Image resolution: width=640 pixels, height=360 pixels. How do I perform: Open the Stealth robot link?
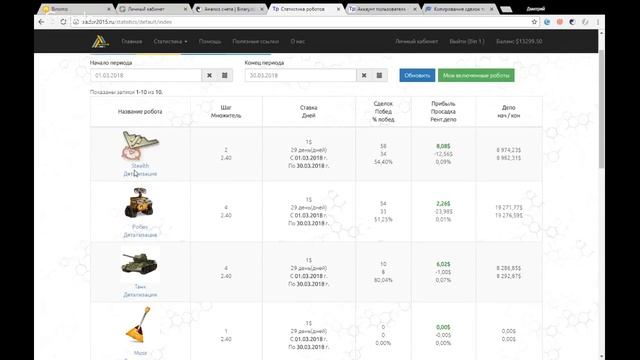tap(140, 166)
